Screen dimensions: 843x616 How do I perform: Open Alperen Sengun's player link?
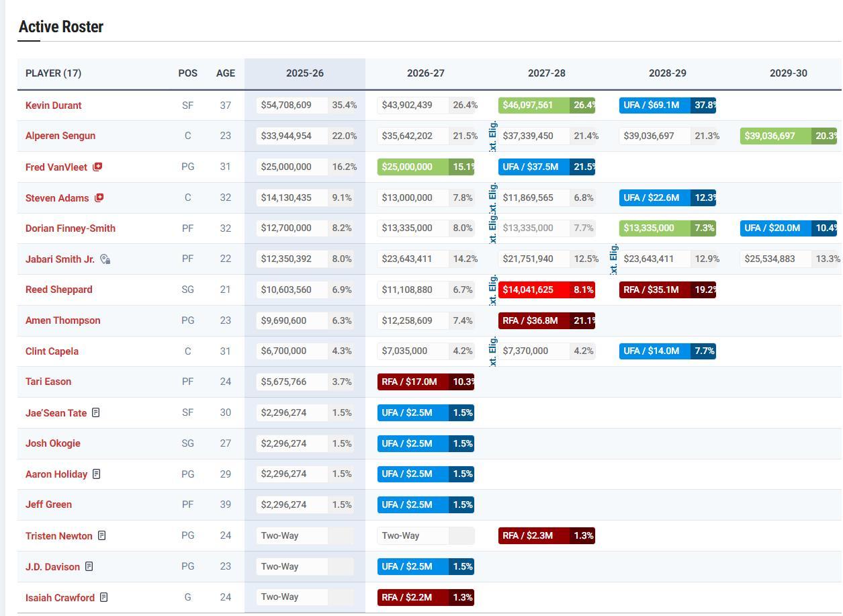(60, 136)
